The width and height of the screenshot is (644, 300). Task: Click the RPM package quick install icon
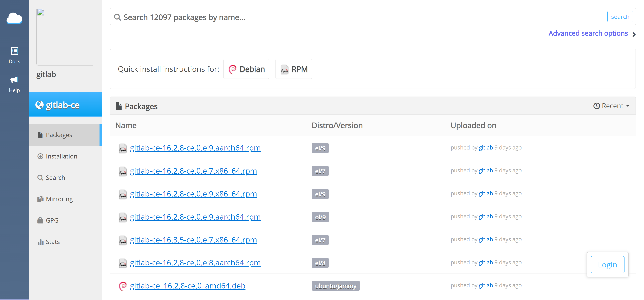284,69
